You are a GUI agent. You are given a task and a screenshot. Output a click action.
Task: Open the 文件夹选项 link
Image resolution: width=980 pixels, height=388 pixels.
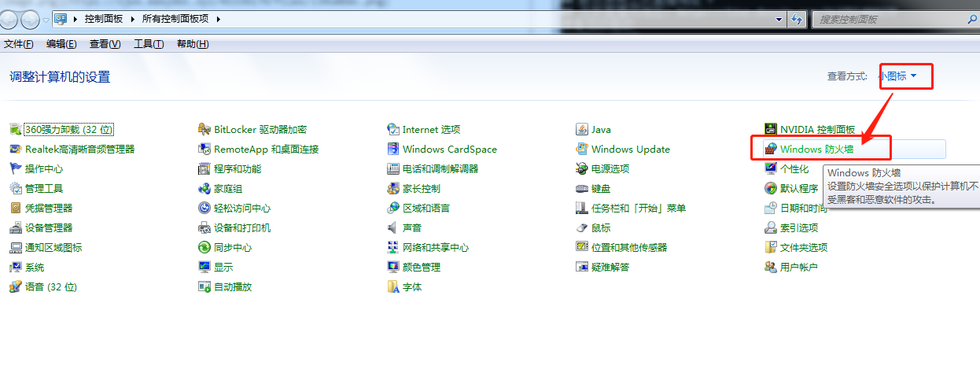click(x=804, y=247)
